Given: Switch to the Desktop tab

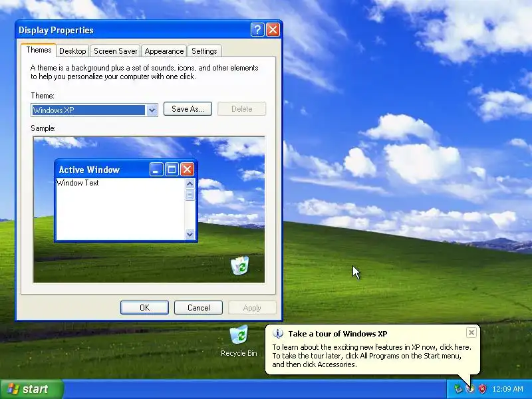Looking at the screenshot, I should point(72,51).
